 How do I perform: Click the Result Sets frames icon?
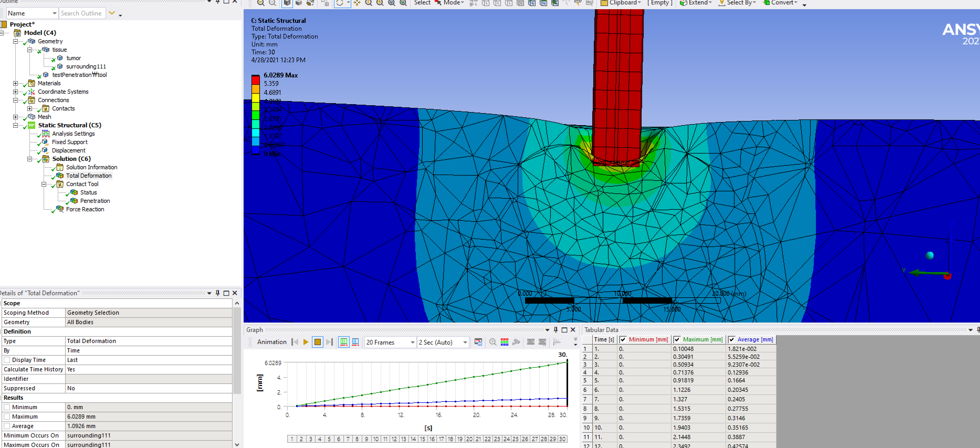point(355,342)
